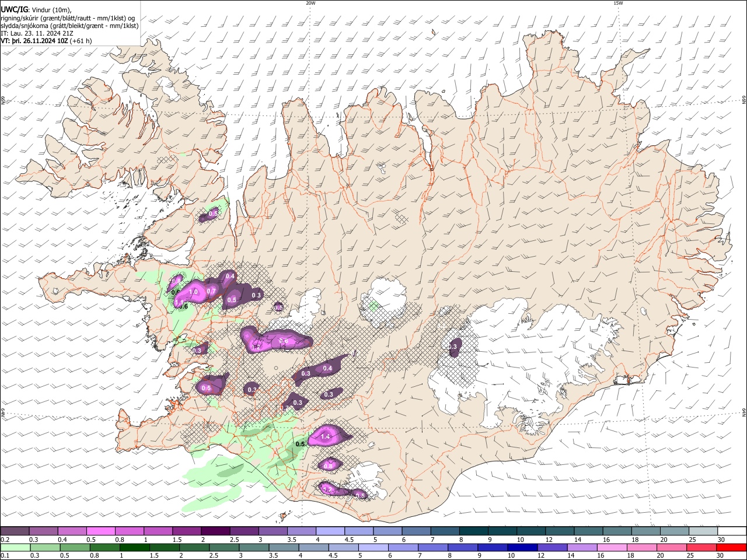Pick the 3 violet snow-scale swatch
Image resolution: width=747 pixels, height=560 pixels.
tap(273, 531)
